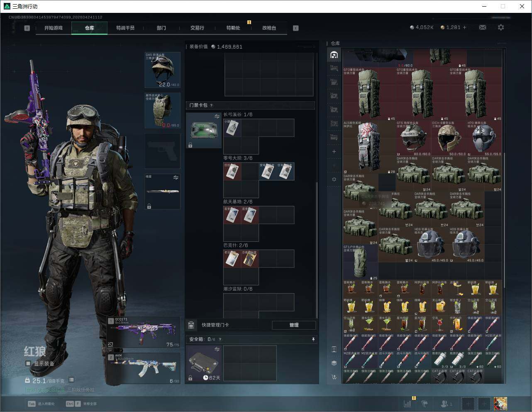532x412 pixels.
Task: Click the 潮汐监狱: 0/6 label
Action: point(238,289)
